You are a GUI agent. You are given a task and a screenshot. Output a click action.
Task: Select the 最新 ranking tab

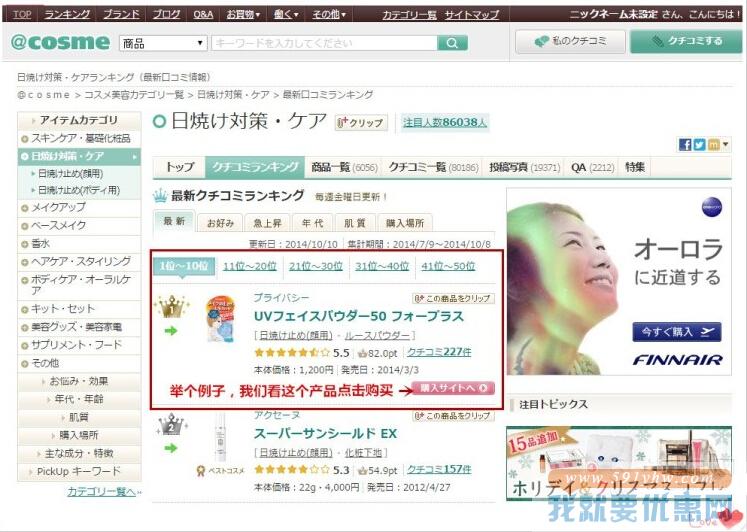point(174,221)
